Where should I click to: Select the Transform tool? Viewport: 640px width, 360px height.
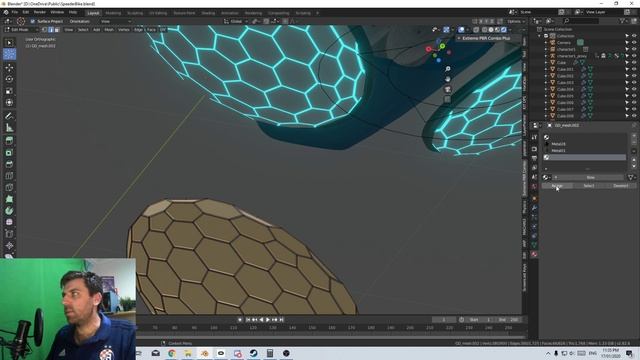tap(9, 102)
